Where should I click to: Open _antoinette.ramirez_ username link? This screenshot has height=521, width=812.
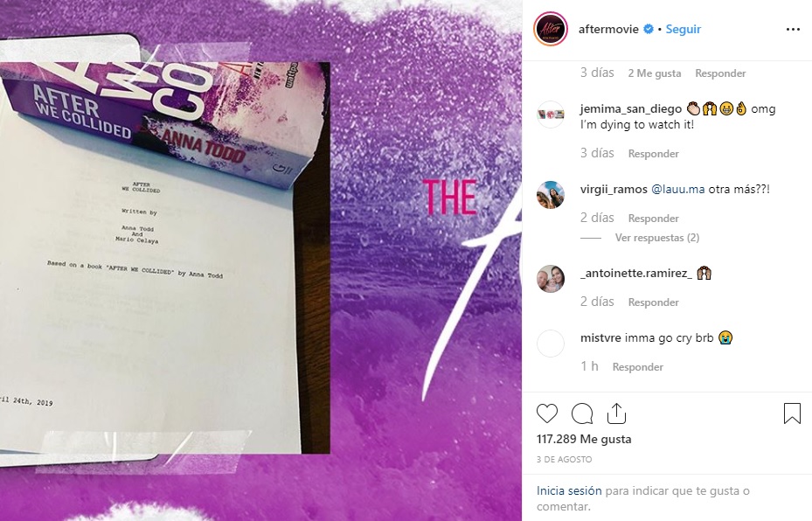[636, 273]
